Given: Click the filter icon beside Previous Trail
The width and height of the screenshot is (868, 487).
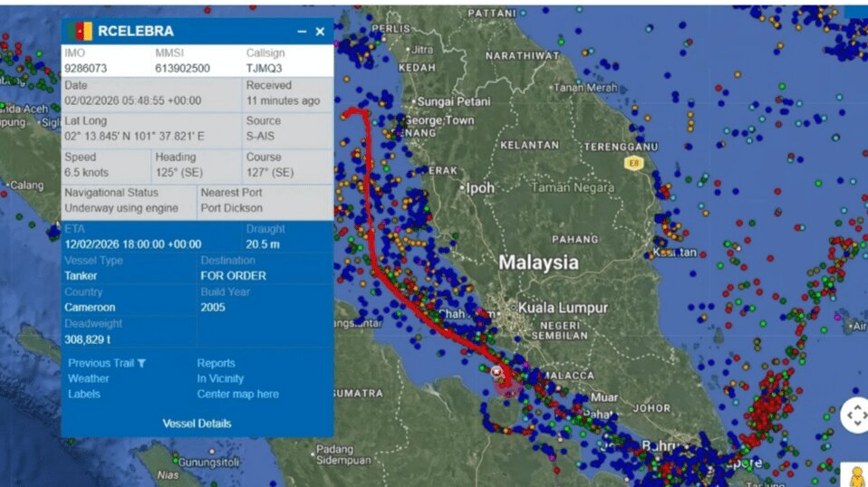Looking at the screenshot, I should [141, 363].
